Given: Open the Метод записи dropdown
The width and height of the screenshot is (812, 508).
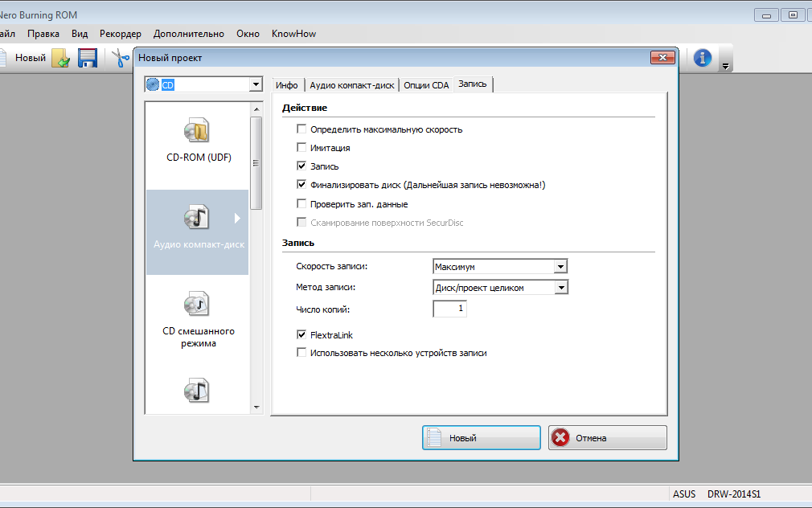Looking at the screenshot, I should tap(561, 288).
